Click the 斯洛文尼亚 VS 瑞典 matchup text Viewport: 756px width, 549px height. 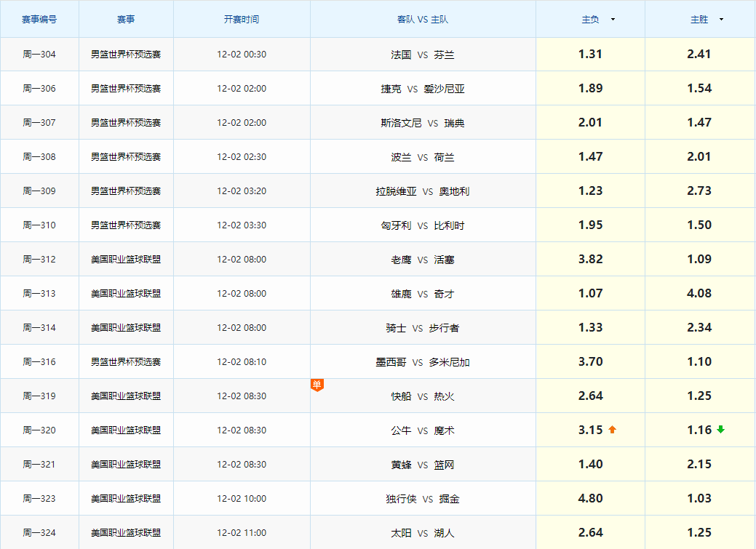[423, 124]
